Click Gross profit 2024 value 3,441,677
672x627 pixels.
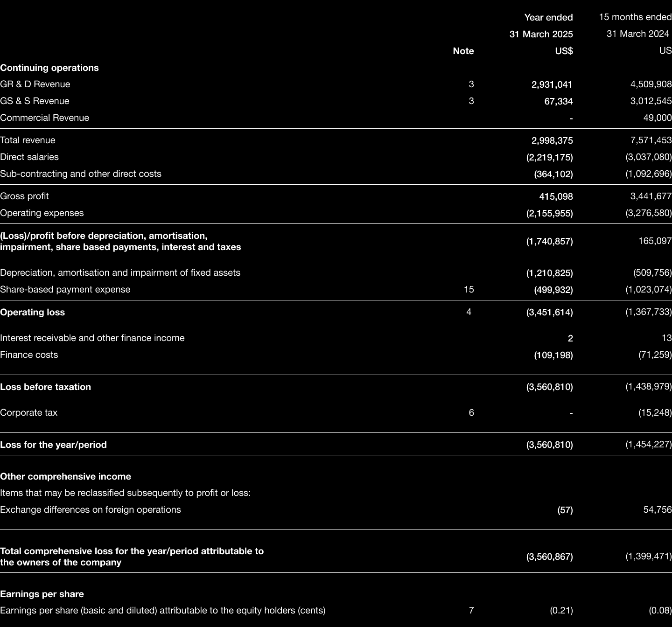tap(651, 196)
